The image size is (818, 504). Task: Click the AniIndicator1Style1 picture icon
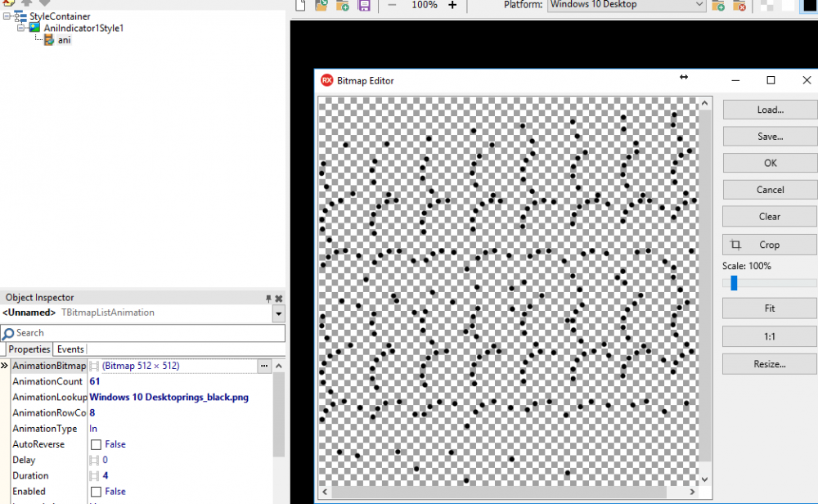point(35,28)
